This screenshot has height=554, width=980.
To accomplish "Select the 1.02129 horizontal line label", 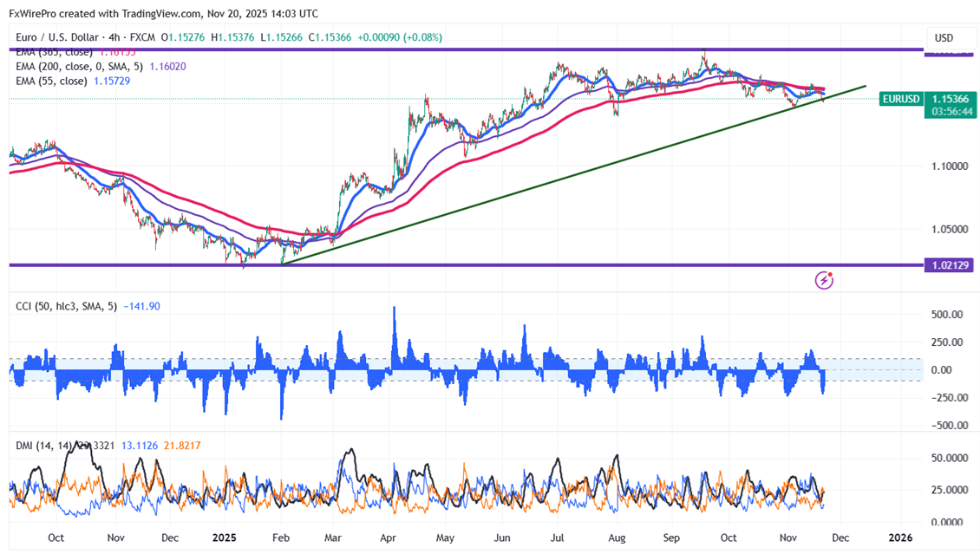I will point(950,265).
